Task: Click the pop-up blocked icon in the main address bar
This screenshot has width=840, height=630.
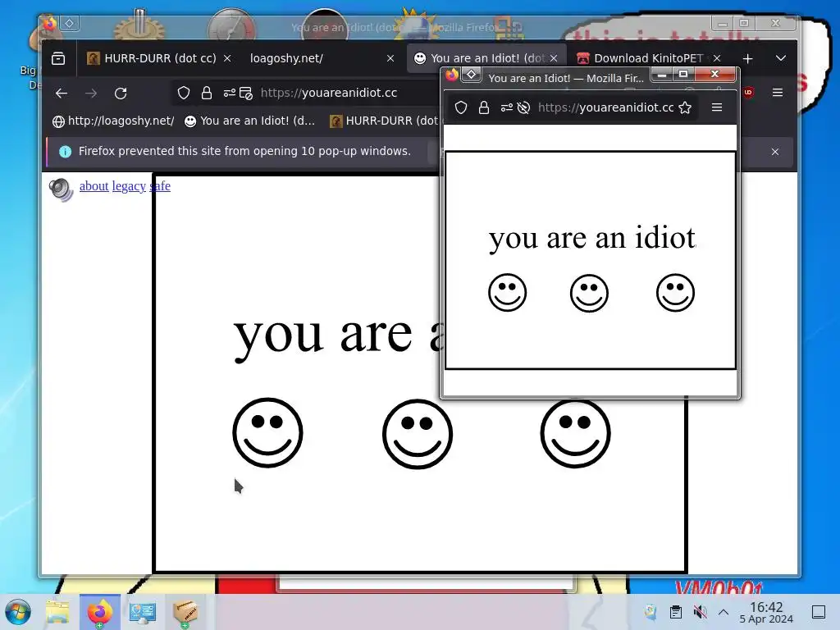Action: [x=246, y=94]
